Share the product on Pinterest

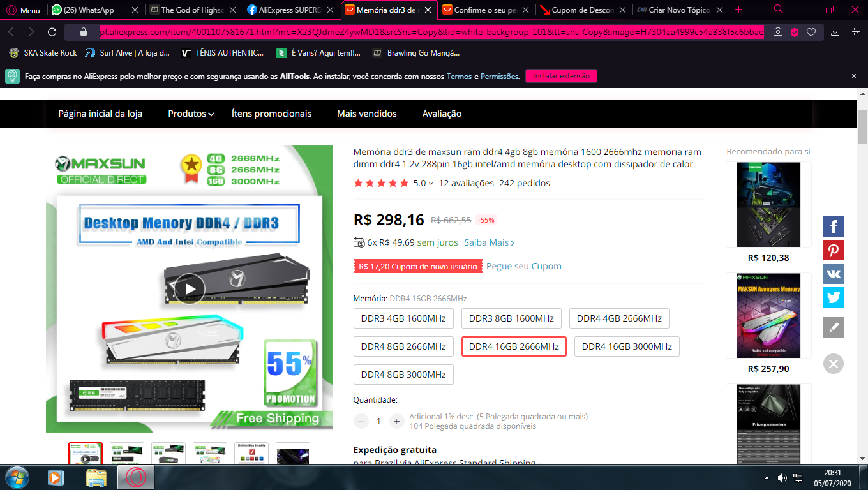(833, 250)
